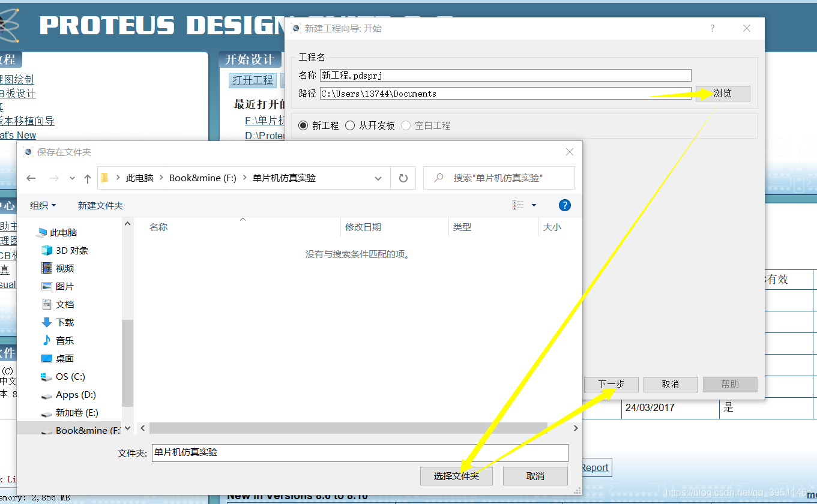Select the 空白工程 radio button
This screenshot has width=817, height=504.
tap(426, 125)
